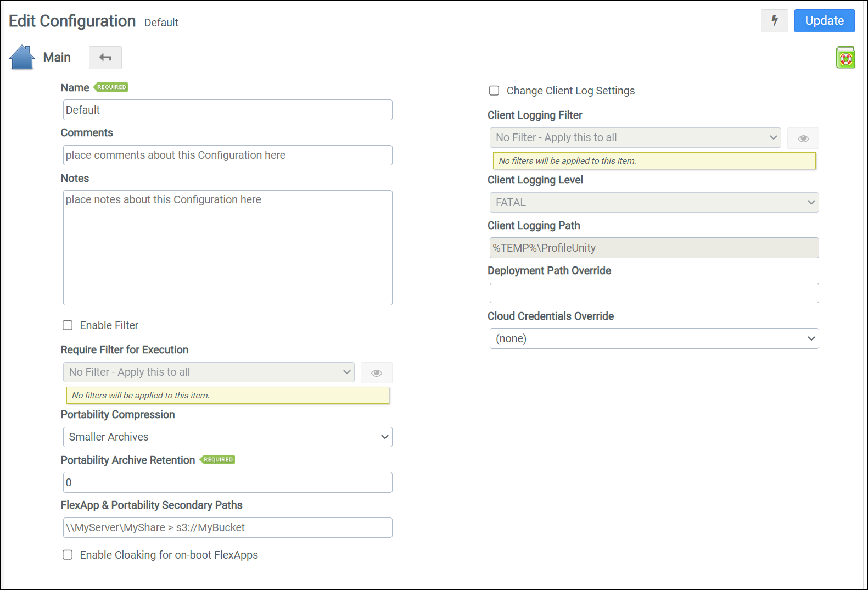Click the Main section label
Screen dimensions: 868x590
(57, 58)
